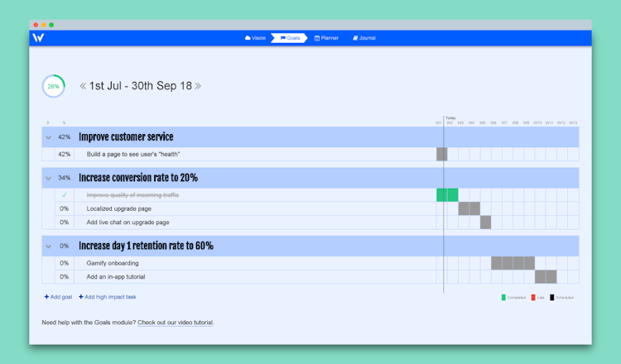Open task Build a page to see user's health
The image size is (621, 364).
(133, 155)
